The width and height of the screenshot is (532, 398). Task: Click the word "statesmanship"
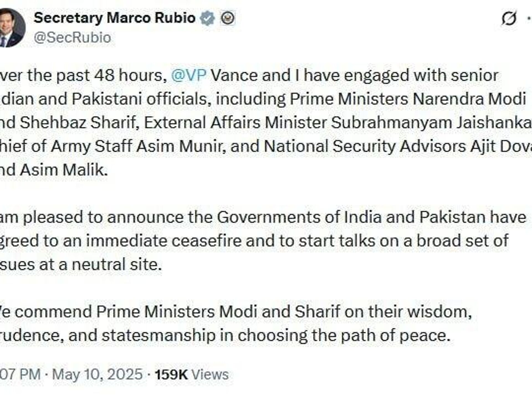tap(158, 335)
